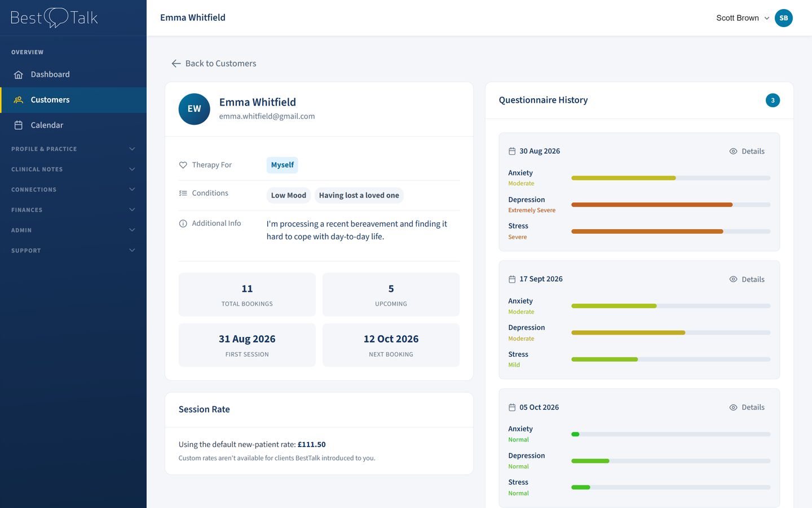Click the eye icon for 30 Aug 2026 entry
Image resolution: width=812 pixels, height=508 pixels.
(733, 151)
